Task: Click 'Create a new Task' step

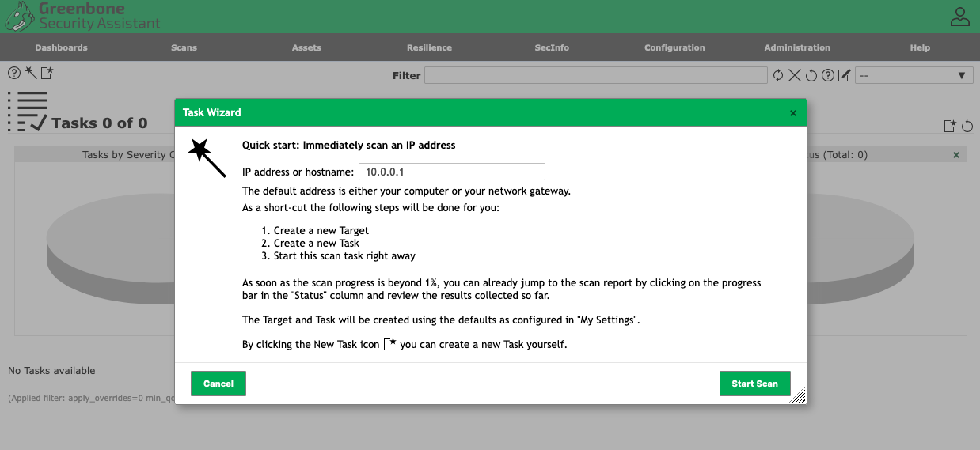Action: [317, 244]
